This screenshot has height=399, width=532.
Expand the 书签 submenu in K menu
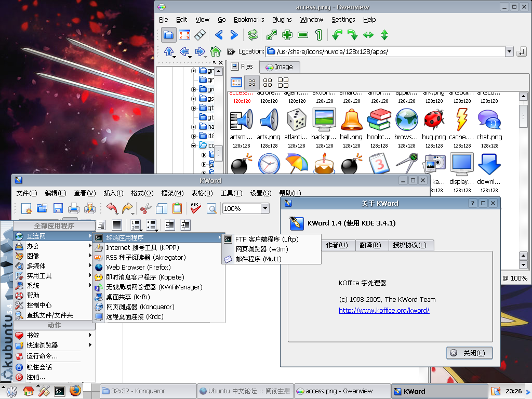pyautogui.click(x=54, y=335)
